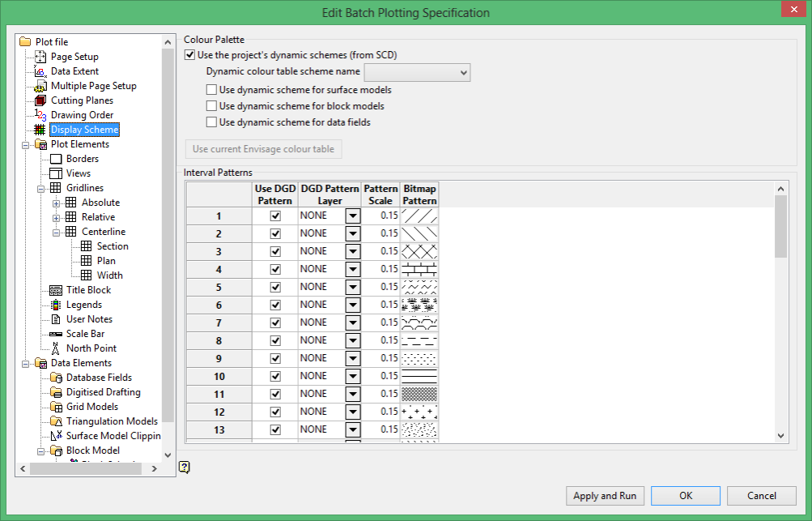Click the Cutting Planes cube icon
The image size is (812, 521).
pos(40,100)
